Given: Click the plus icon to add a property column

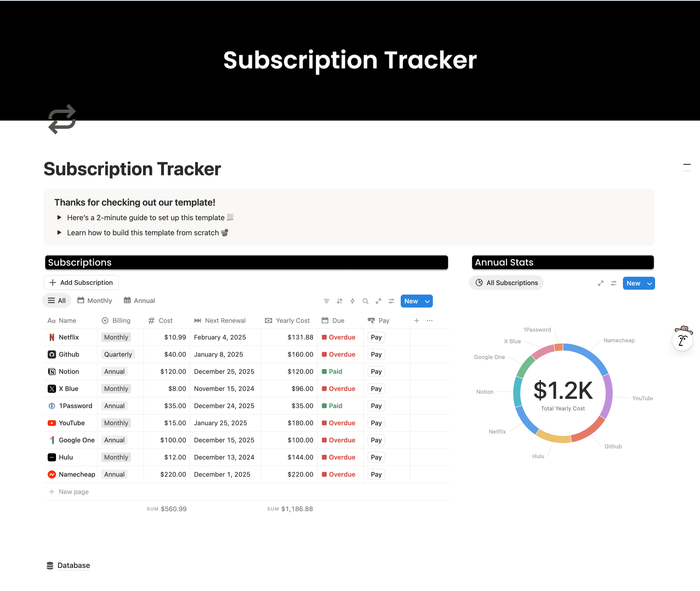Looking at the screenshot, I should pos(416,321).
